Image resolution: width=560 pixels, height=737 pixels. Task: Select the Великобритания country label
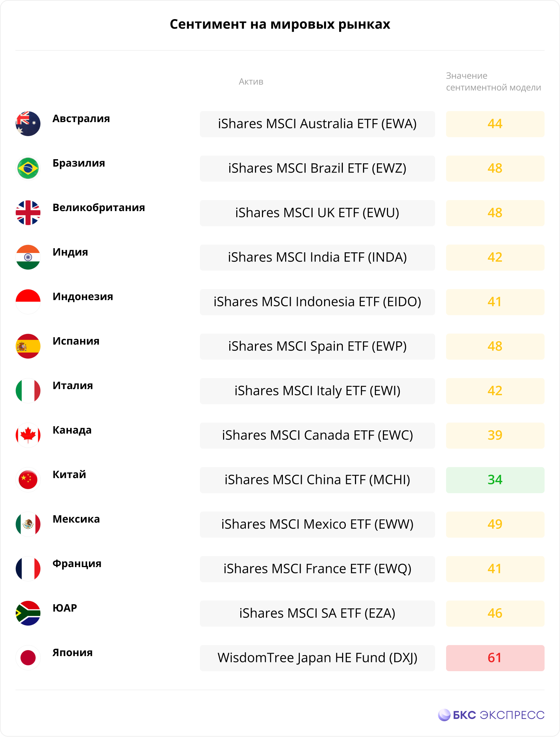point(99,207)
